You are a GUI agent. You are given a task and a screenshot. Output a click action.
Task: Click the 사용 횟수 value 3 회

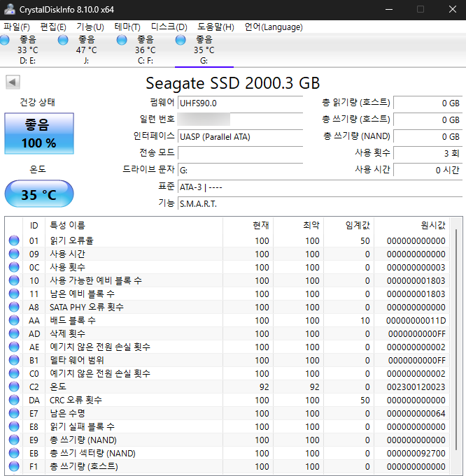coord(428,153)
